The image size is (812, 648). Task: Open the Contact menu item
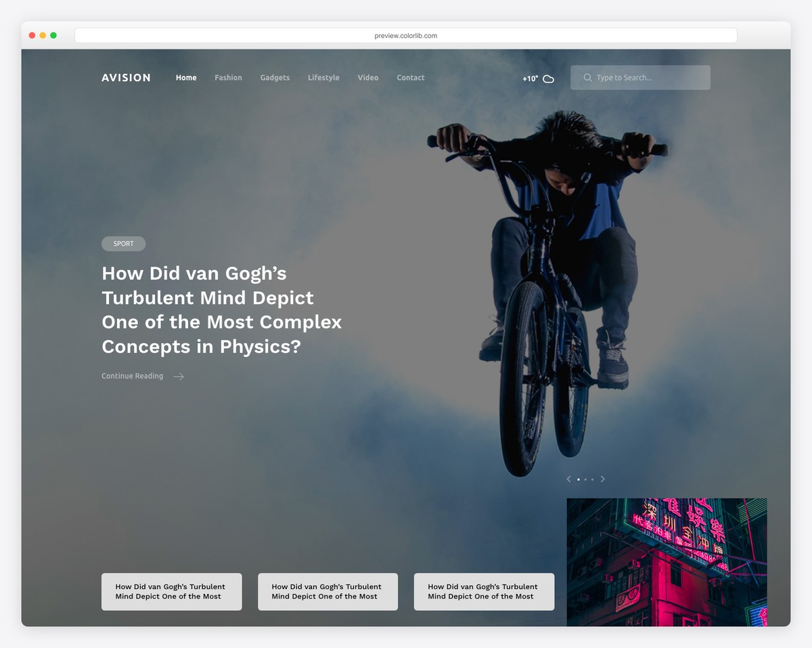(x=410, y=77)
